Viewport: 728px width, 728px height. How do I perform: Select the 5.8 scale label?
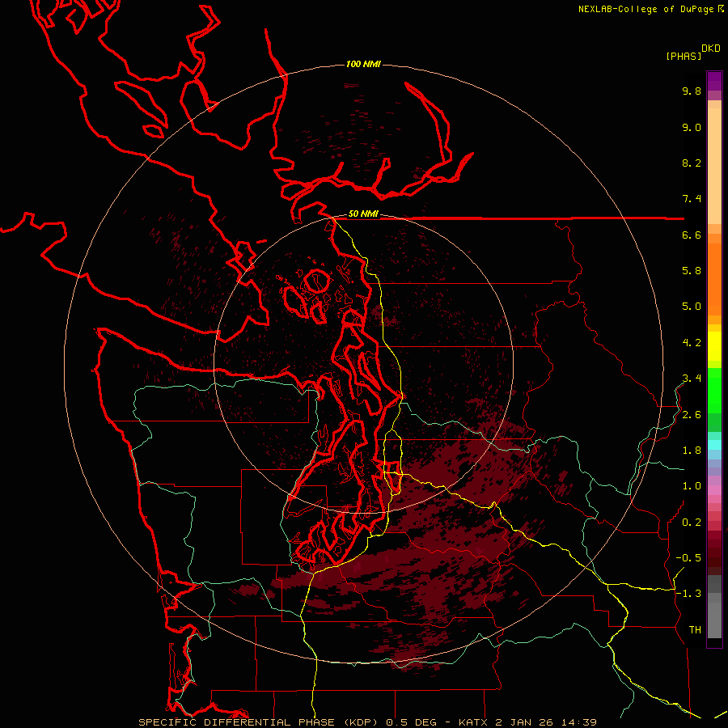tap(692, 271)
